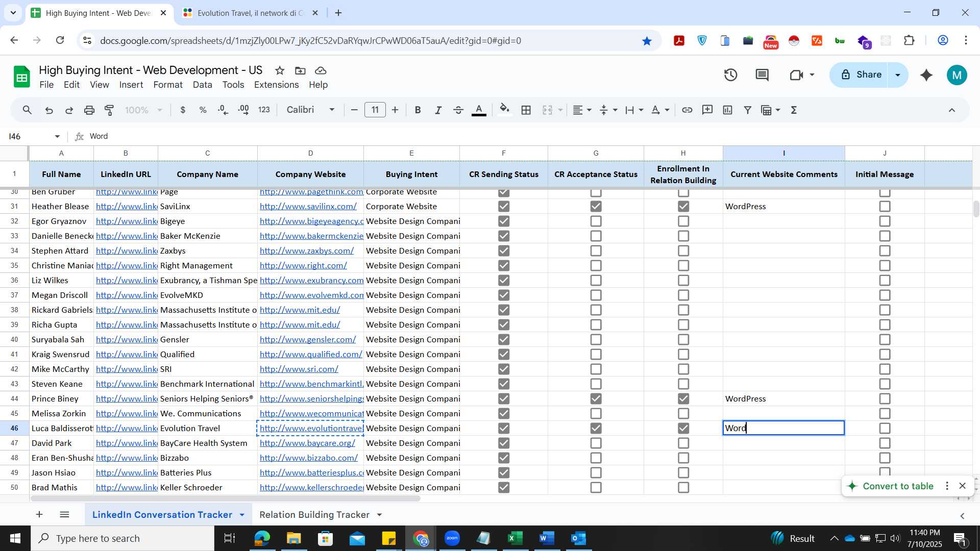Open functions sigma icon
This screenshot has height=551, width=980.
[794, 110]
